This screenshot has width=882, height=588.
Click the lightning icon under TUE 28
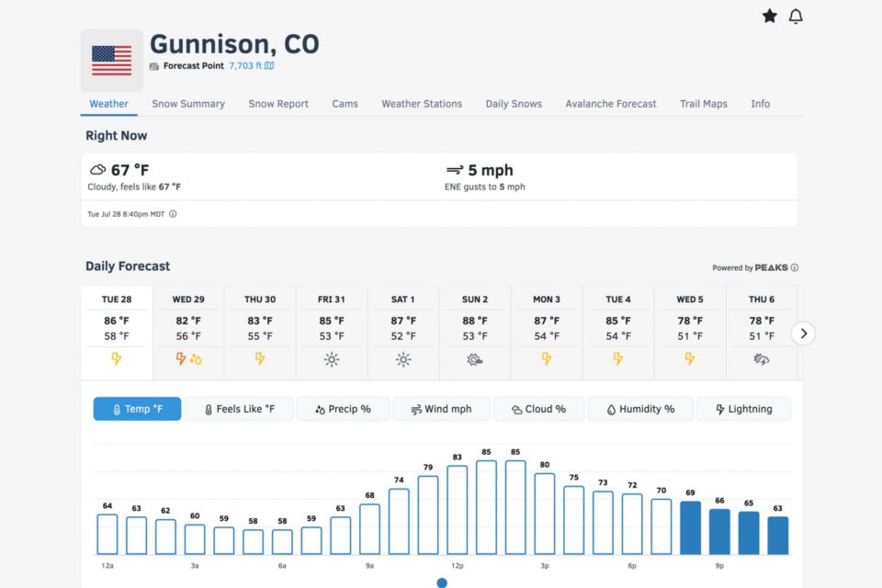tap(117, 358)
